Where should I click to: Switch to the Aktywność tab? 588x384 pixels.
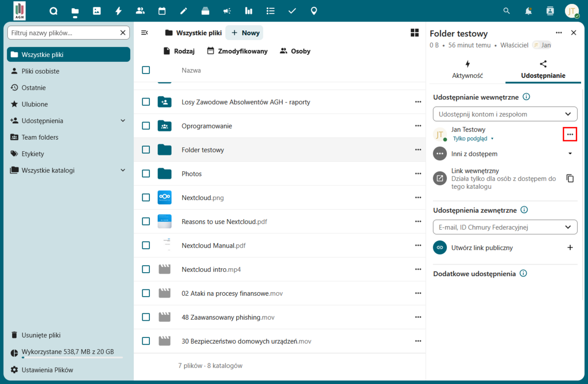click(x=467, y=70)
